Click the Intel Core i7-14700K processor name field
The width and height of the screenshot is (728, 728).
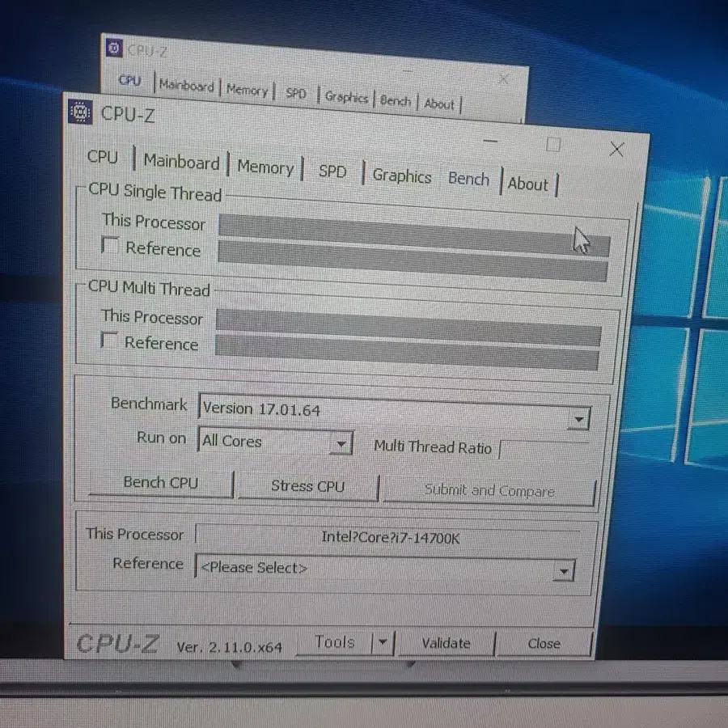(x=387, y=537)
